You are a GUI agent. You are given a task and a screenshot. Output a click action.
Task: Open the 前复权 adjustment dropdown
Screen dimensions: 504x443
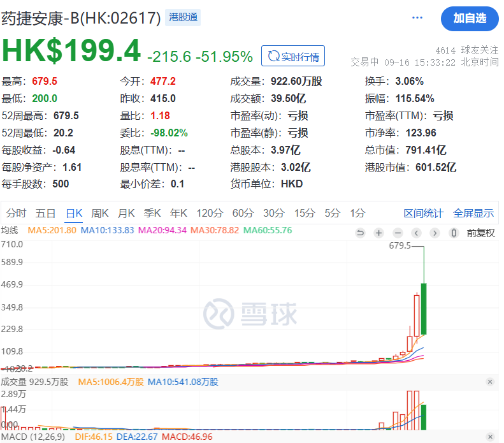pos(480,233)
